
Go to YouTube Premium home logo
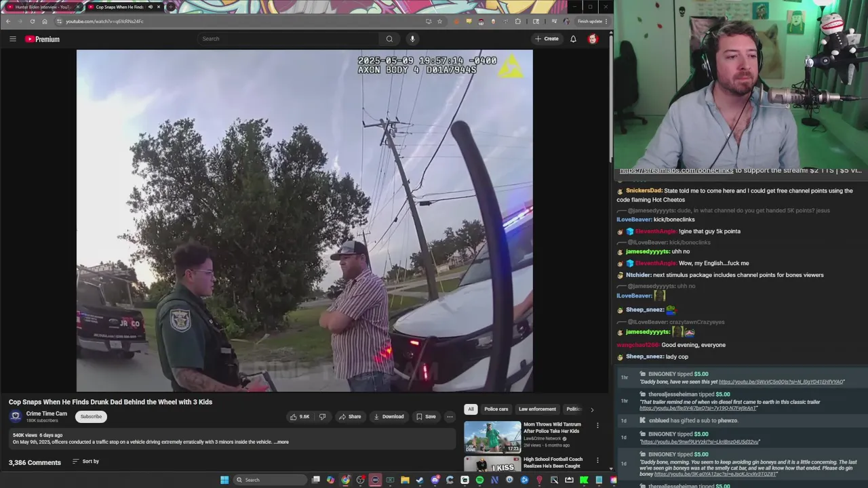click(43, 39)
